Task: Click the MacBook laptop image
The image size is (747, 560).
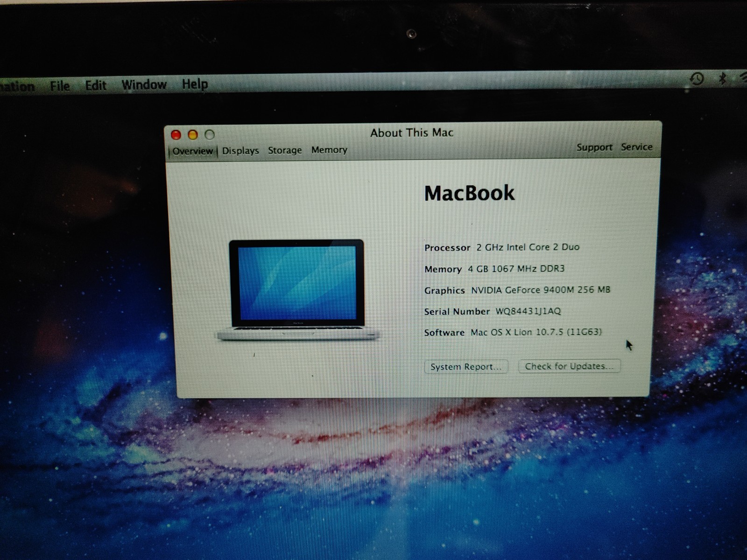Action: pos(297,290)
